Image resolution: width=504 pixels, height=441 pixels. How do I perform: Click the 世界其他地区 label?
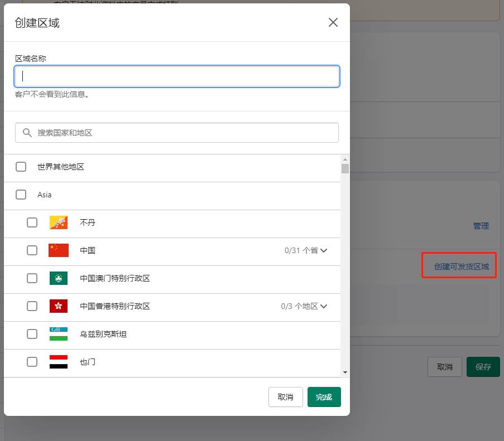(x=61, y=167)
